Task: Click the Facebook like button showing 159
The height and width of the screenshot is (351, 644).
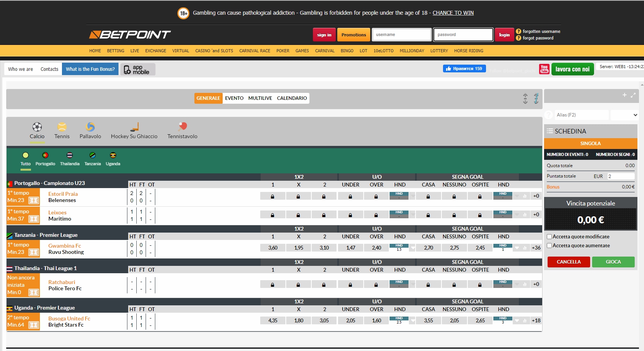Action: pyautogui.click(x=464, y=68)
